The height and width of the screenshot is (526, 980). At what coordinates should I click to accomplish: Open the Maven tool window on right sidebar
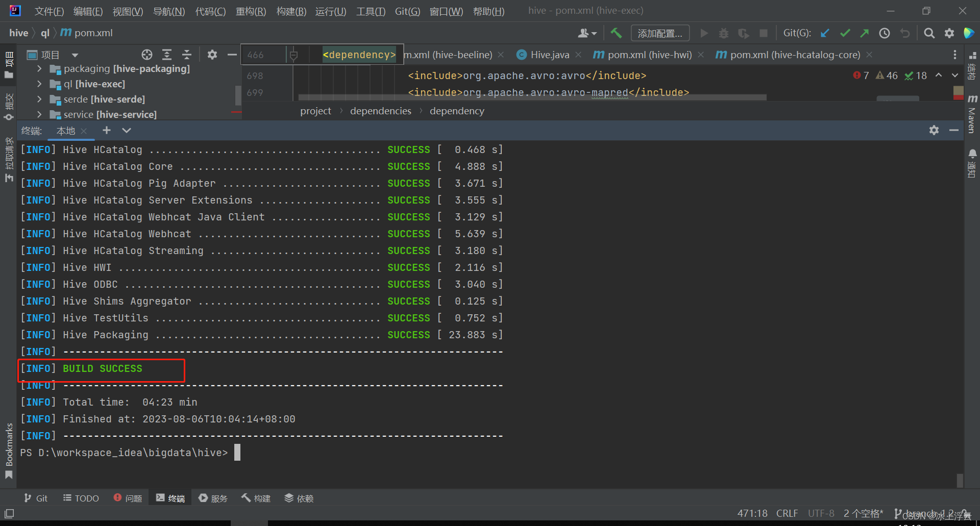coord(972,114)
